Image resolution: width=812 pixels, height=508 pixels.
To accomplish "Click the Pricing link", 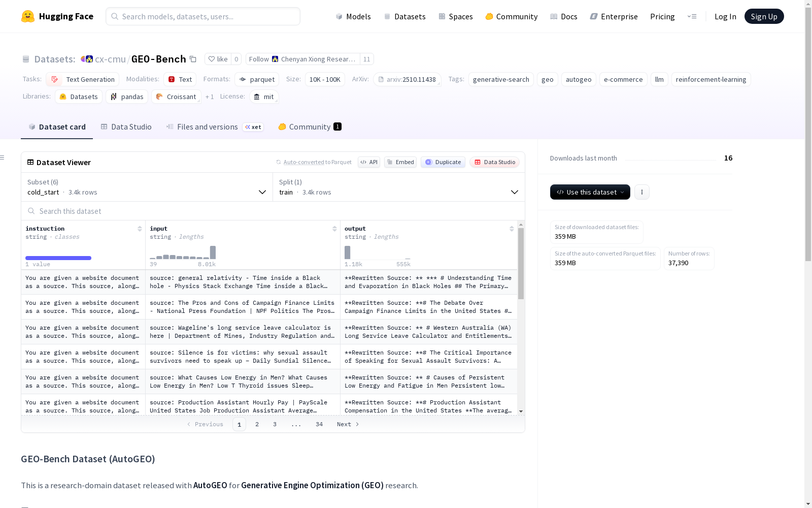I will (662, 16).
